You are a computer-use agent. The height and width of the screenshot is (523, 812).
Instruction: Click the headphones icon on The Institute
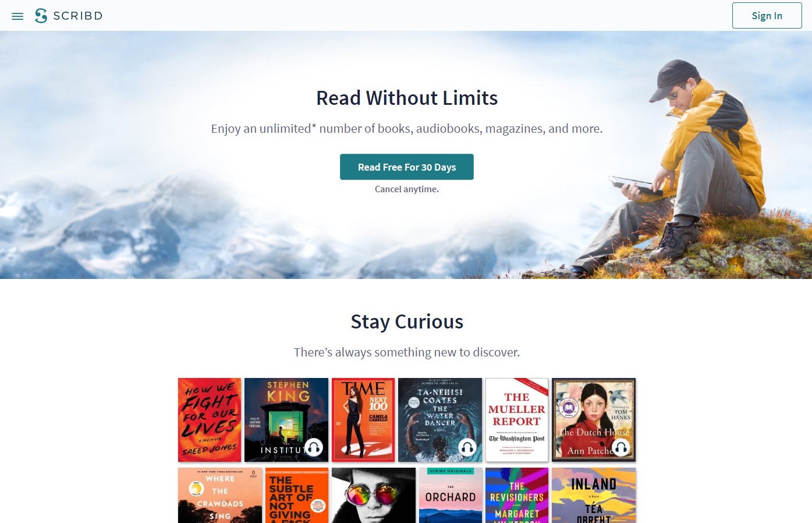pyautogui.click(x=314, y=447)
